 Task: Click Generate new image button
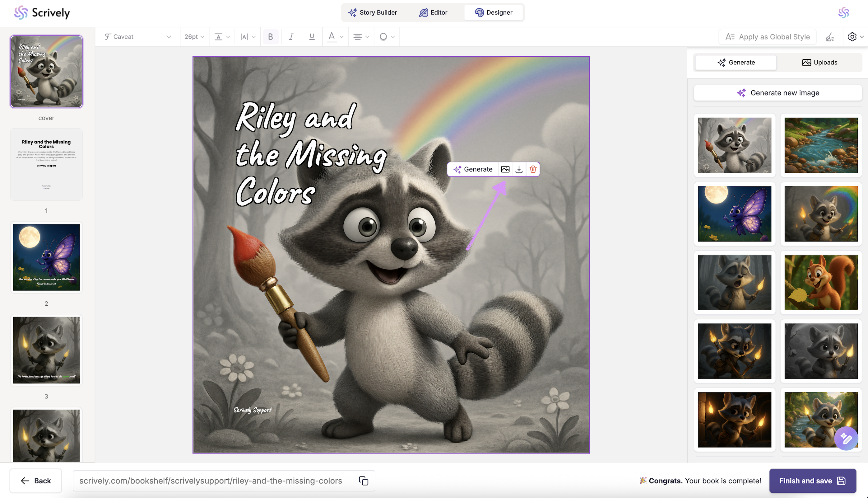tap(778, 93)
